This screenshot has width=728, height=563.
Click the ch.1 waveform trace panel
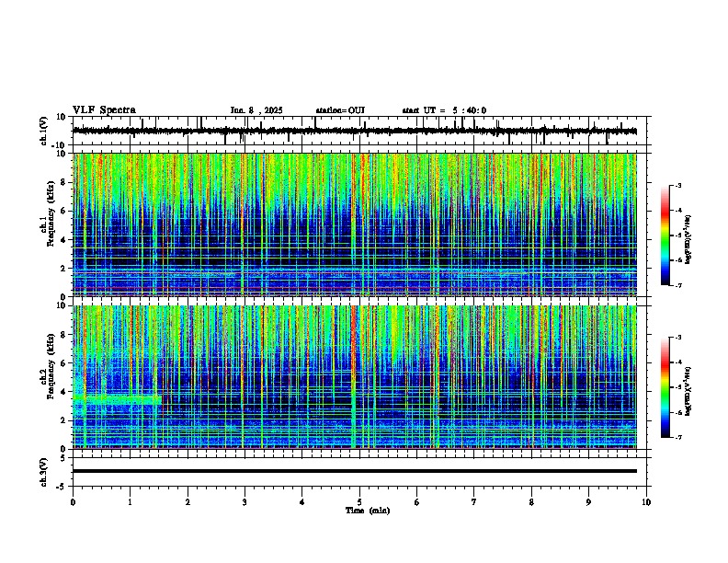coord(361,131)
